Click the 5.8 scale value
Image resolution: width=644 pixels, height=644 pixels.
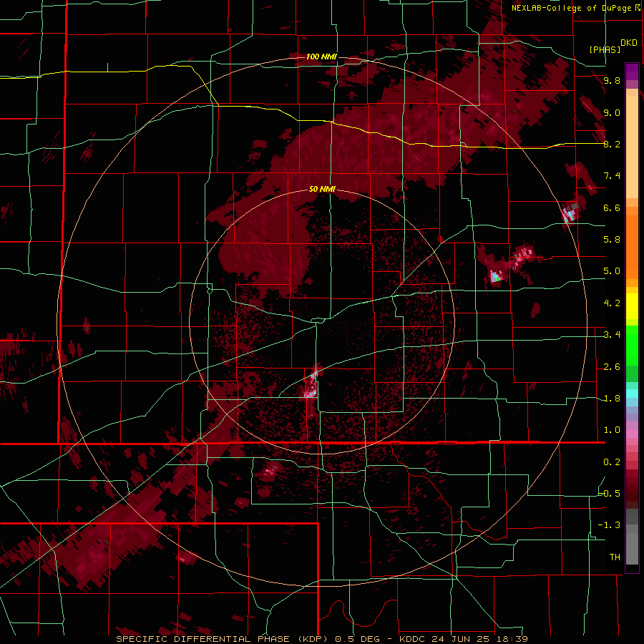pos(612,240)
